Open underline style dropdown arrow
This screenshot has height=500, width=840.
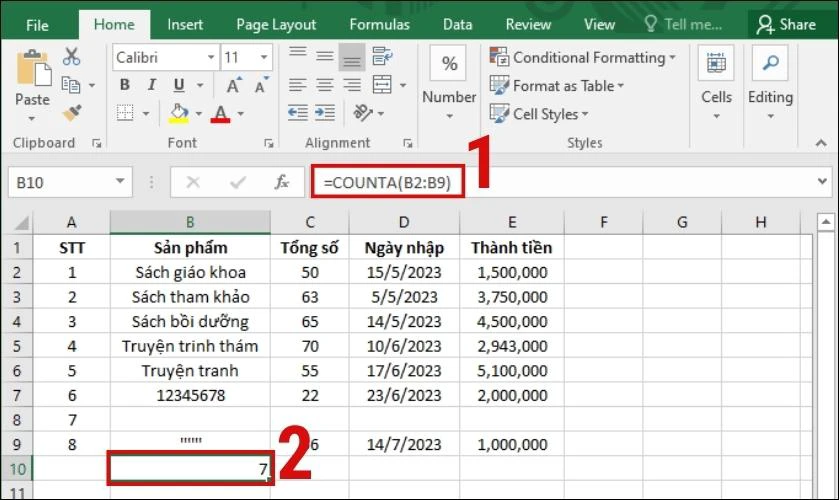point(200,85)
